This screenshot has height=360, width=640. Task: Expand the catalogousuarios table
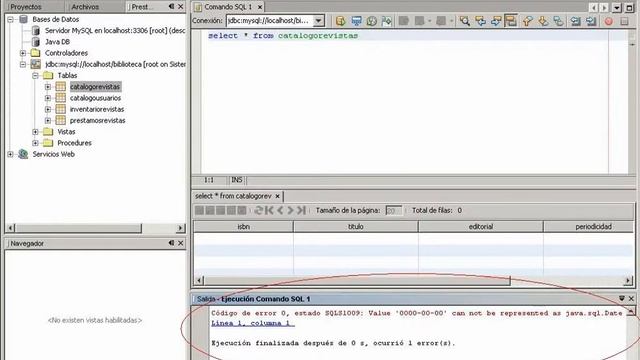[x=48, y=98]
